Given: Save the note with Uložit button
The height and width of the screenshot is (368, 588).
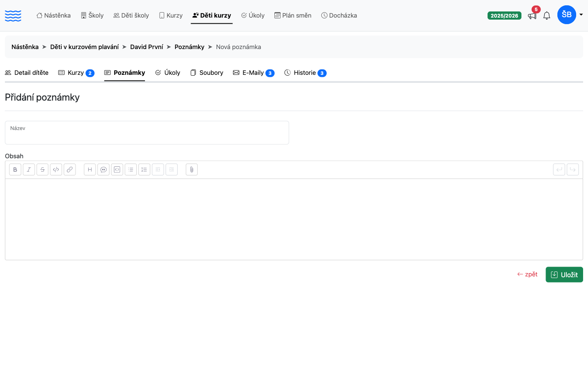Looking at the screenshot, I should (x=564, y=275).
